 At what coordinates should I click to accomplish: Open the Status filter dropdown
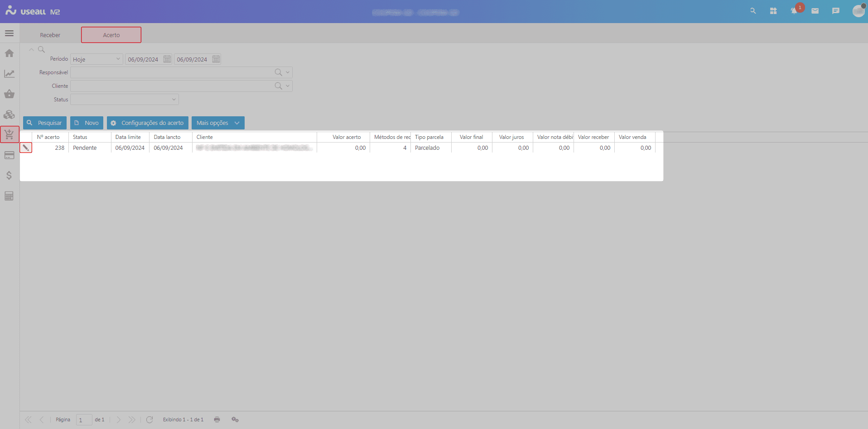125,100
